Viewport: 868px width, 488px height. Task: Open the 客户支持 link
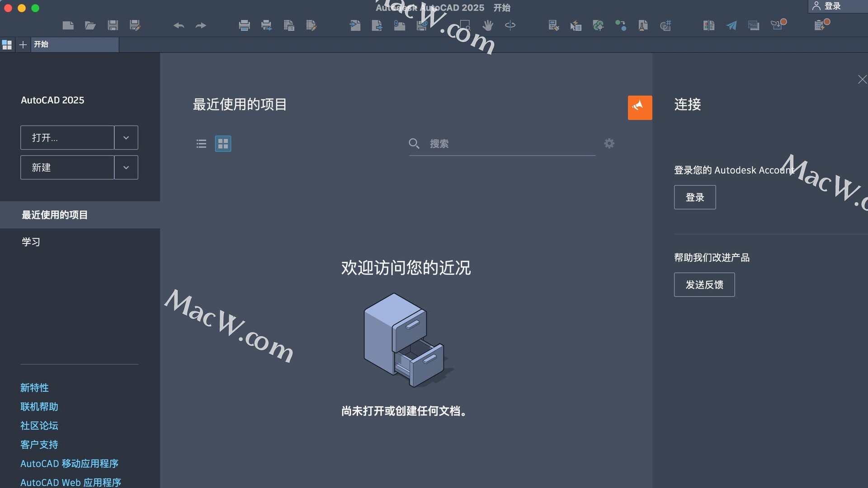(x=39, y=445)
